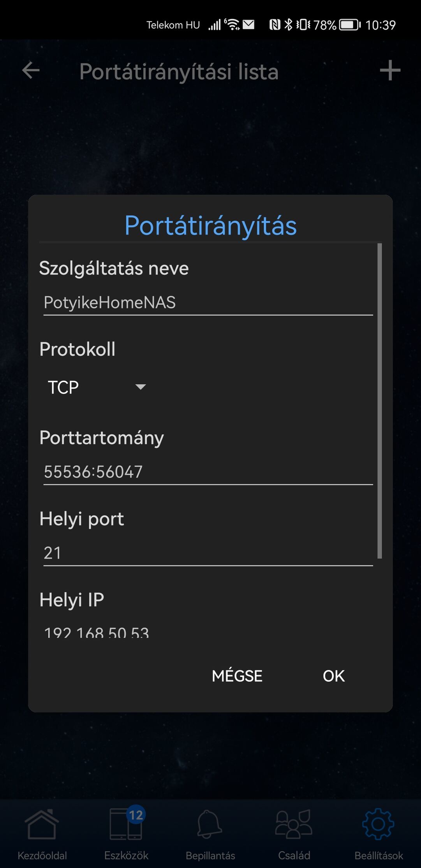421x868 pixels.
Task: Edit the Porttartomány 55536:56047 field
Action: [208, 472]
